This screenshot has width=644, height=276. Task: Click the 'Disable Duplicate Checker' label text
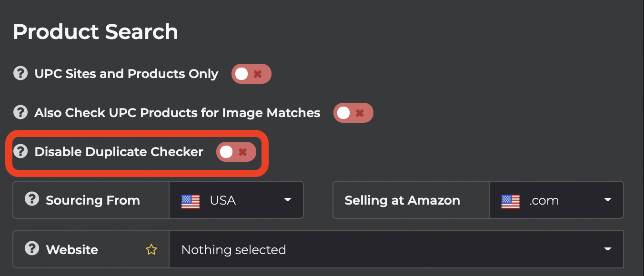(x=119, y=152)
